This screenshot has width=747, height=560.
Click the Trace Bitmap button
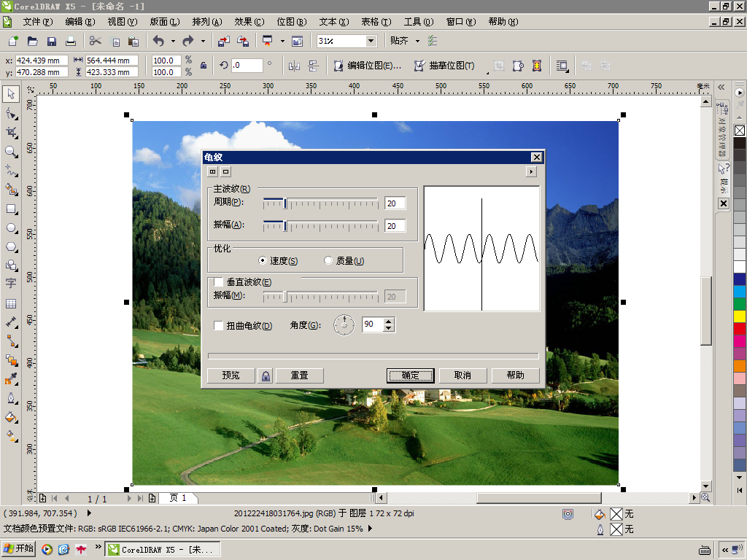(x=444, y=66)
